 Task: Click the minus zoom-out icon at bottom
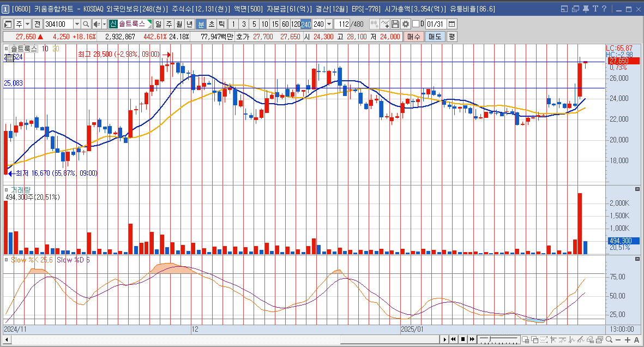pos(618,339)
